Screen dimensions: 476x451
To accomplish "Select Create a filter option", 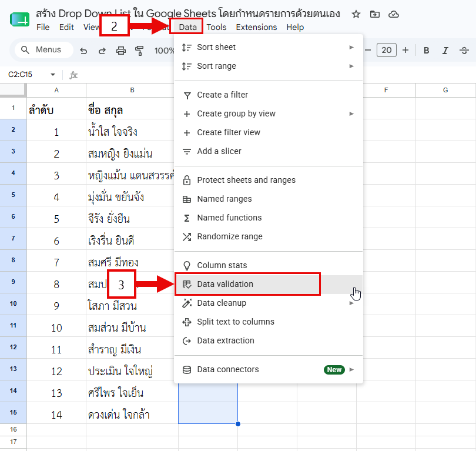I will [269, 95].
